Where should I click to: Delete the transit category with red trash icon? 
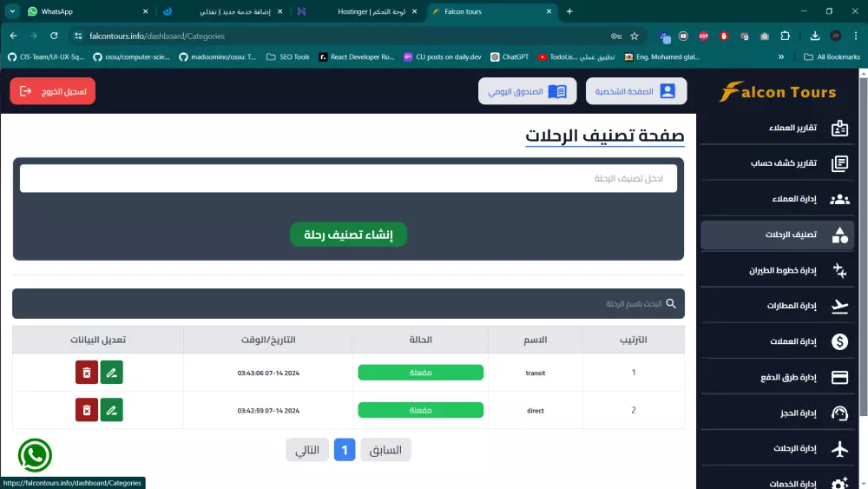(x=86, y=372)
